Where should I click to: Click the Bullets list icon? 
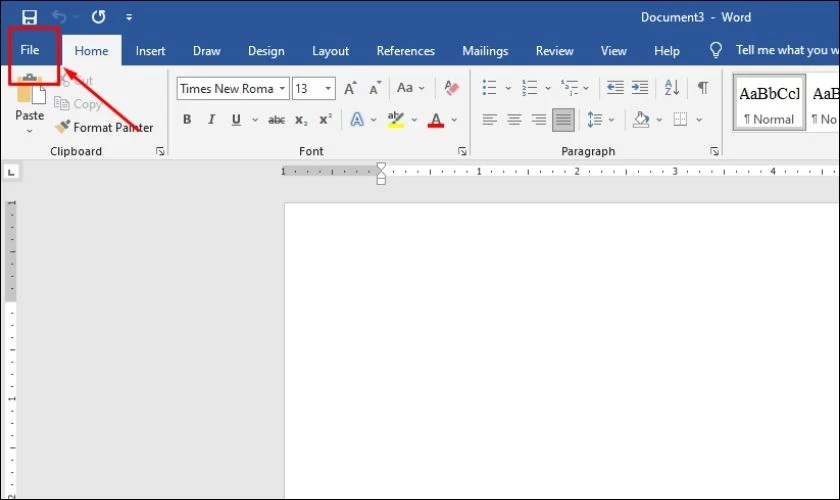coord(489,87)
